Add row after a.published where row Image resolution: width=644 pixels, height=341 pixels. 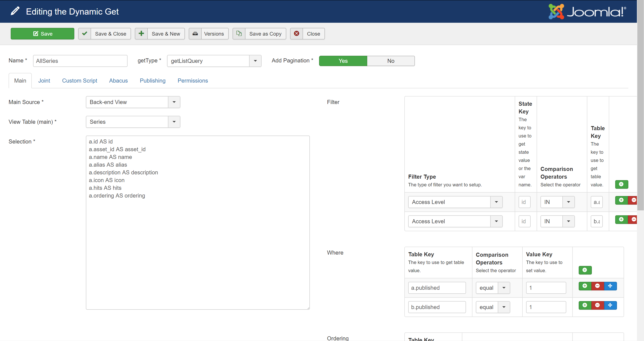tap(585, 286)
